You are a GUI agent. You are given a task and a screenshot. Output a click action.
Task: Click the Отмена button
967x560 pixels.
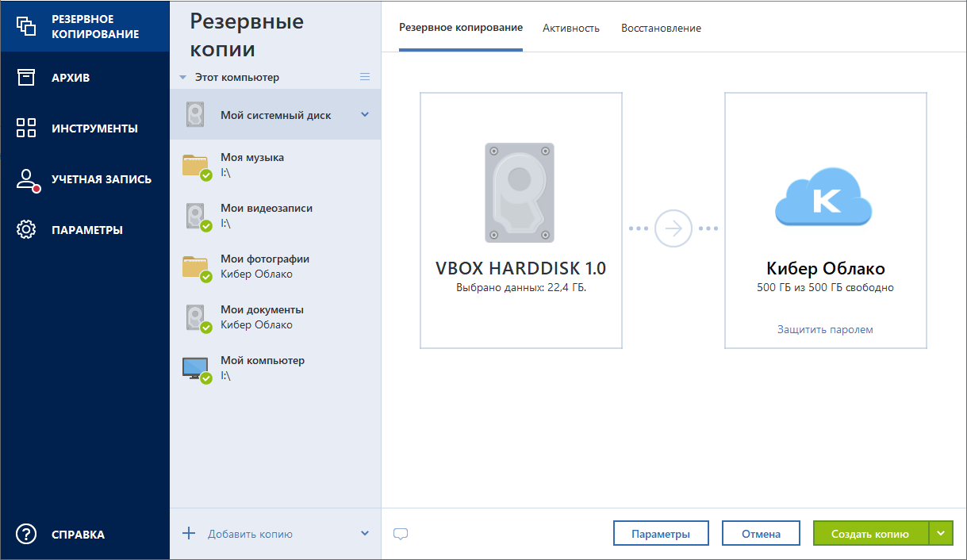point(761,534)
